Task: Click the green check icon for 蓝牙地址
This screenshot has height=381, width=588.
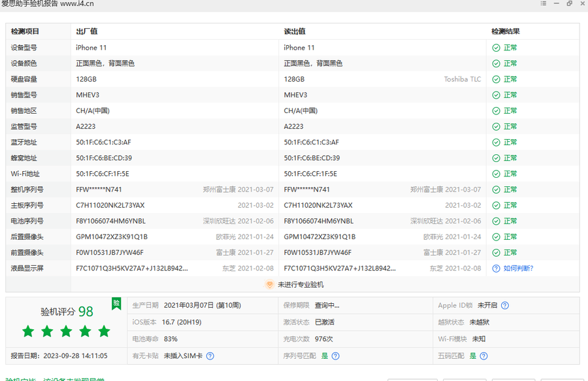Action: (496, 142)
